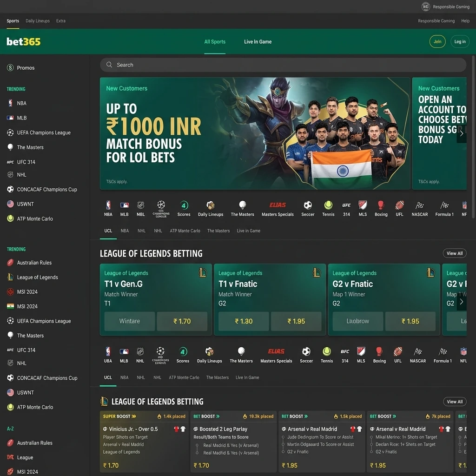The width and height of the screenshot is (476, 476).
Task: Click the League of Legends logo on T1 v Fnatic card
Action: click(317, 272)
